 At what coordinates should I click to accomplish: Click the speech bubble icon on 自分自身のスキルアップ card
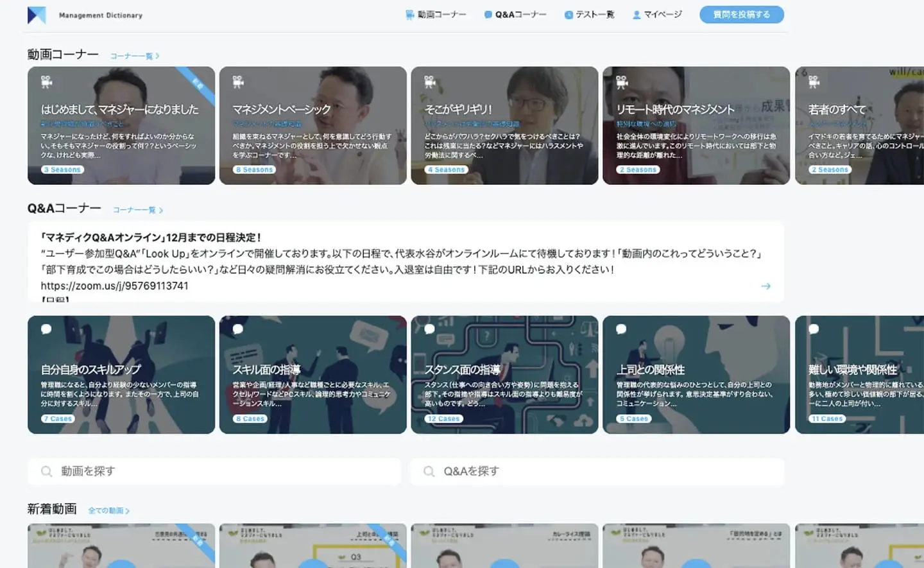tap(46, 329)
